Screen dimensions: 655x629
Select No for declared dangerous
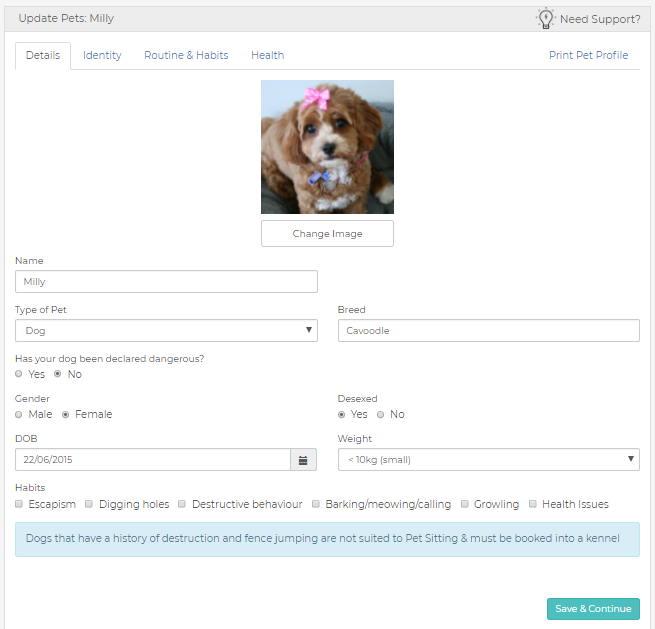(x=58, y=374)
